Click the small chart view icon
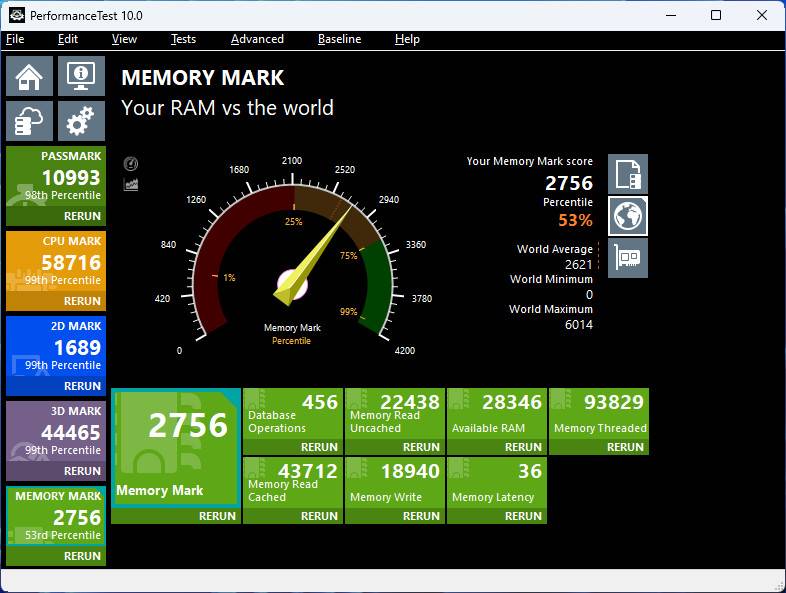This screenshot has width=786, height=593. click(x=131, y=184)
